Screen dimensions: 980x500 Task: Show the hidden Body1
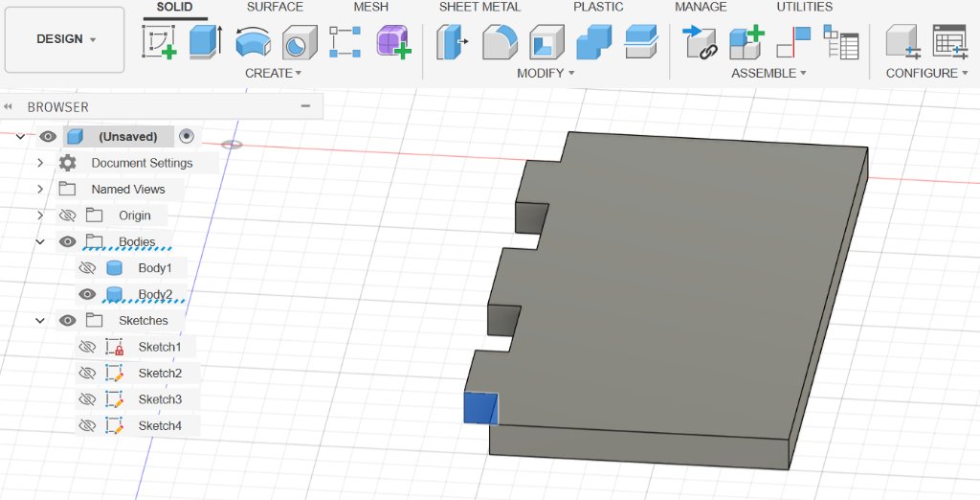87,268
